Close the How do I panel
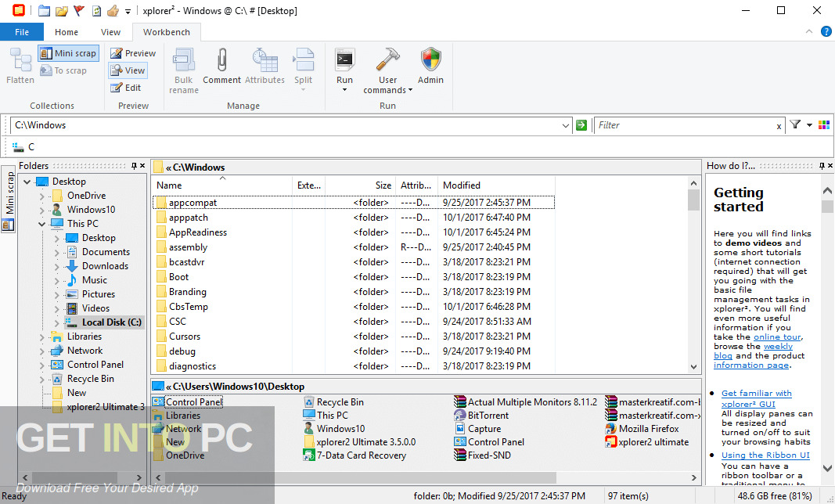835x504 pixels. [x=830, y=166]
